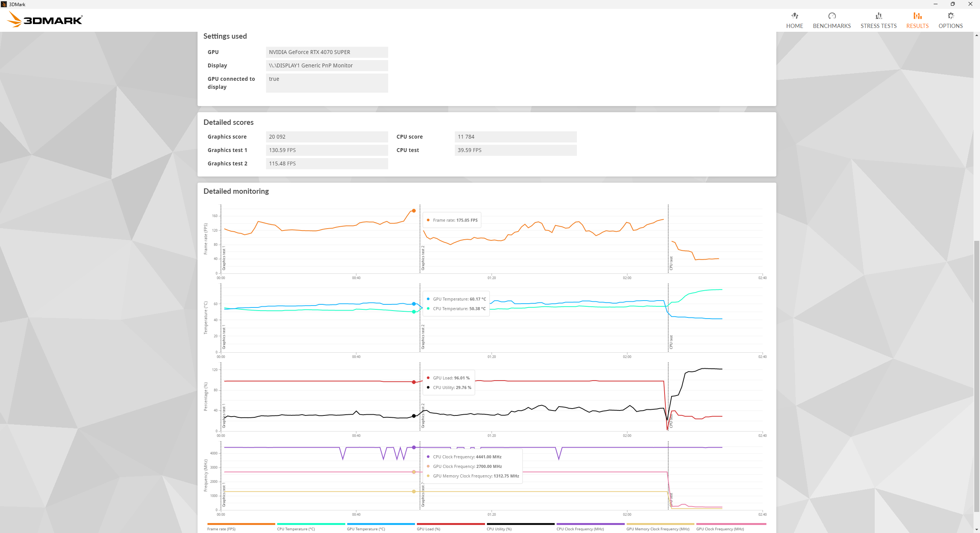This screenshot has height=533, width=980.
Task: Click the 3DMark title bar app icon
Action: pos(4,4)
